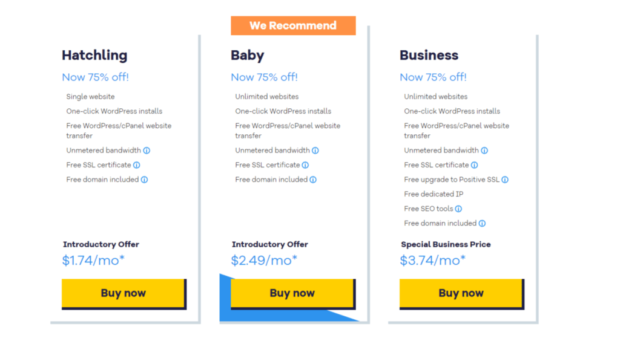This screenshot has height=364, width=620.
Task: Open info icon next to Baby Free domain included
Action: [x=313, y=180]
